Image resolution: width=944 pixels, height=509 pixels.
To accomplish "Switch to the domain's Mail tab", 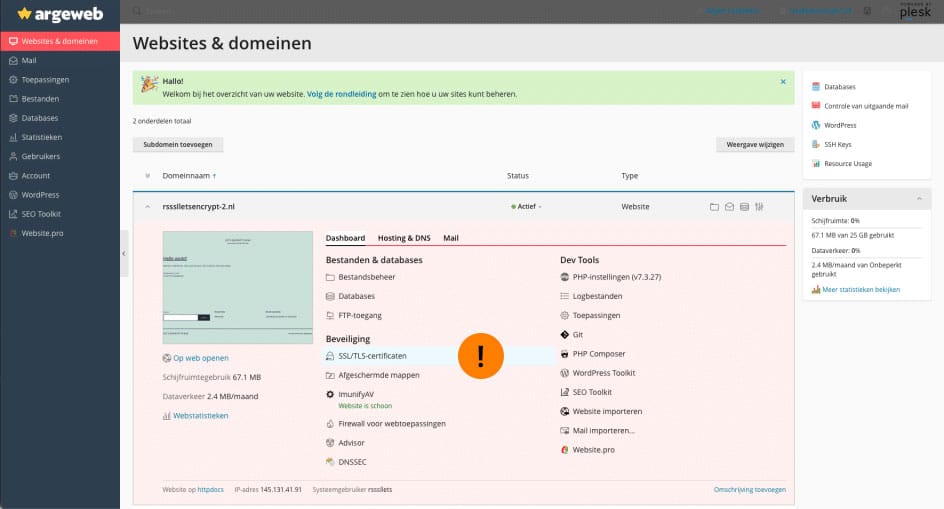I will pyautogui.click(x=451, y=238).
